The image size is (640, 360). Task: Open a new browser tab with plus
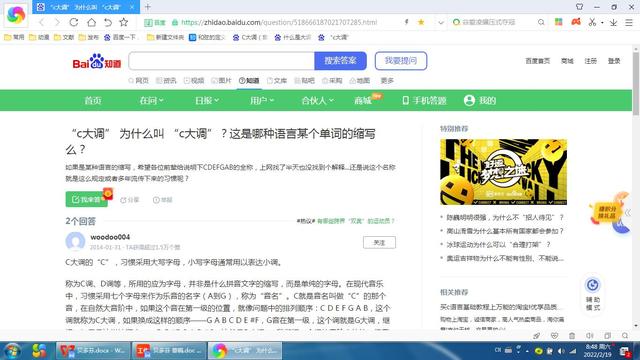pos(148,7)
